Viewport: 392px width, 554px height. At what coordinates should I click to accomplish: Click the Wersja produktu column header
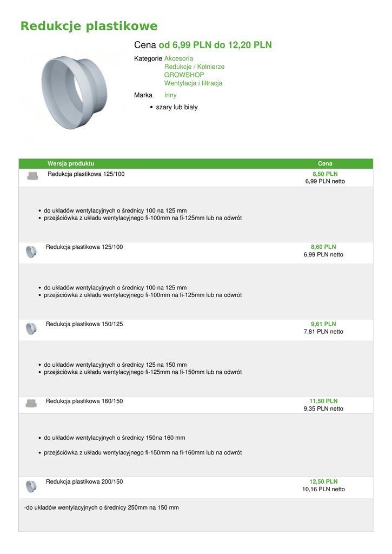point(71,163)
